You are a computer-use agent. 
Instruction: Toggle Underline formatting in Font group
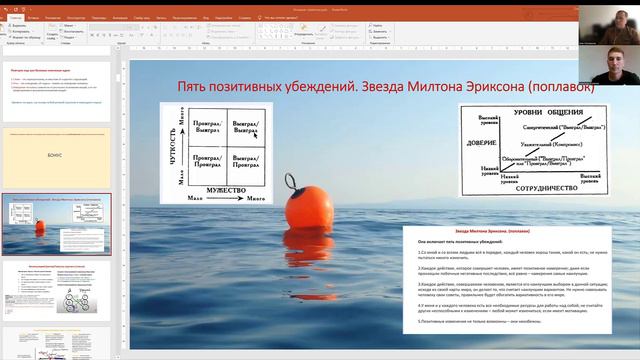[104, 35]
